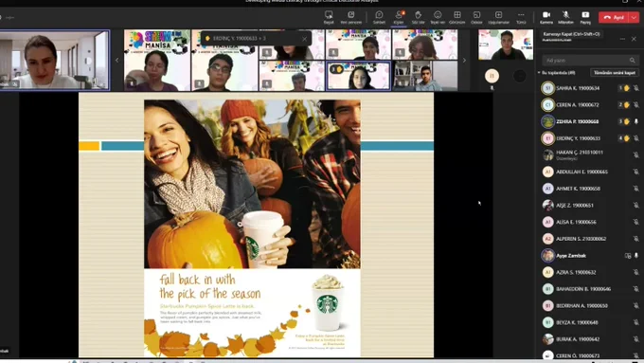The height and width of the screenshot is (363, 644).
Task: Select participant AYŞE Z. 19000651
Action: coord(589,205)
